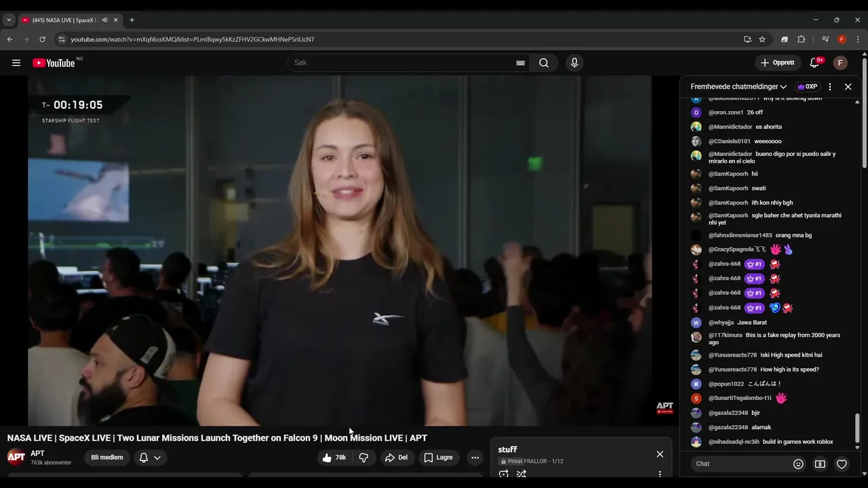Click the pinned extension icon beside the bookmark star
The height and width of the screenshot is (488, 868).
pos(785,39)
